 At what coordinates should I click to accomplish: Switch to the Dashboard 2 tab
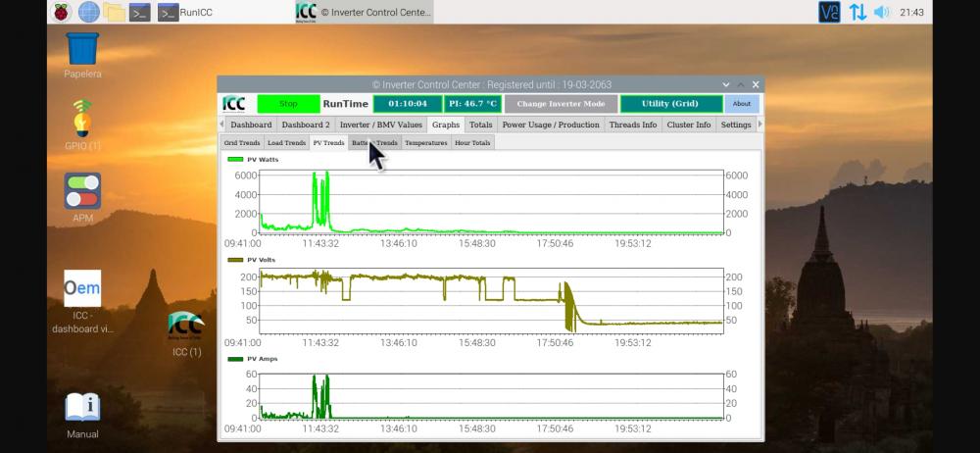click(306, 125)
